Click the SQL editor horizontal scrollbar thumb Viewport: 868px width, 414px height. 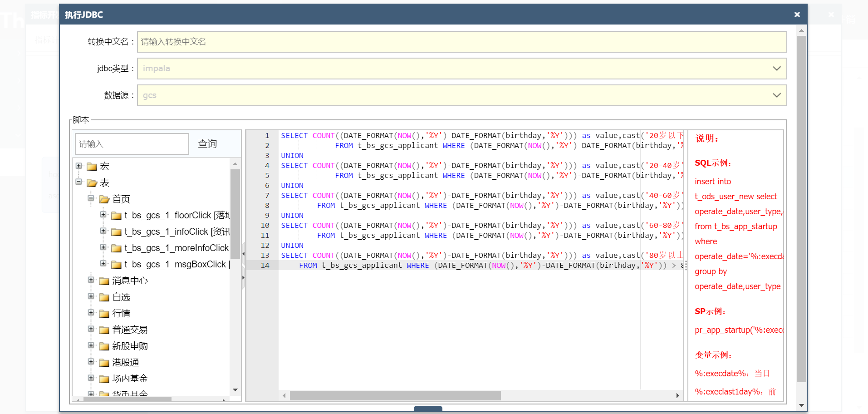(x=395, y=396)
